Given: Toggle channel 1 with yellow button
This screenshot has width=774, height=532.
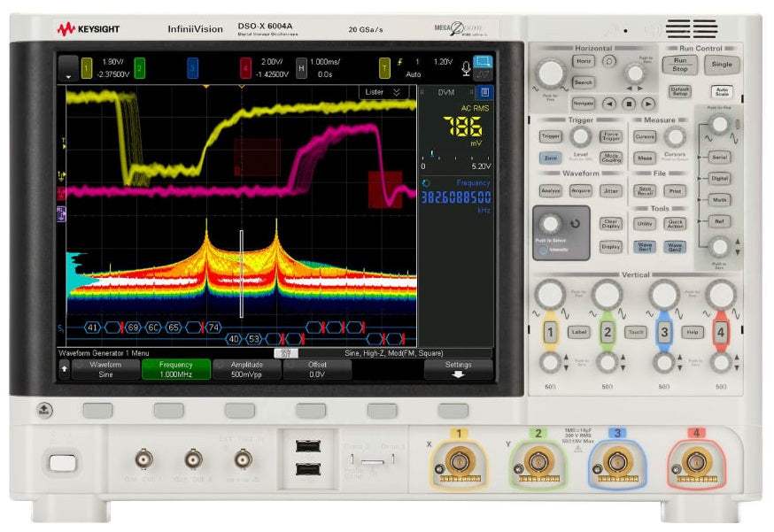Looking at the screenshot, I should tap(550, 333).
